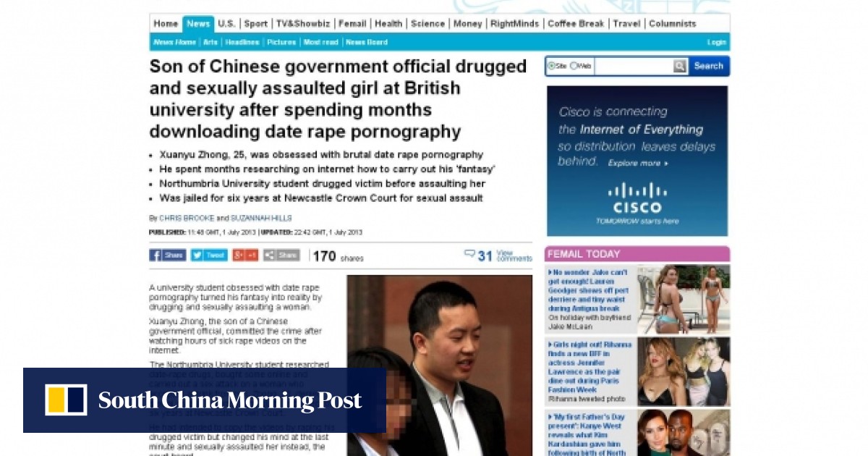Click the Facebook Share icon button
Viewport: 868px width, 456px height.
[x=167, y=256]
